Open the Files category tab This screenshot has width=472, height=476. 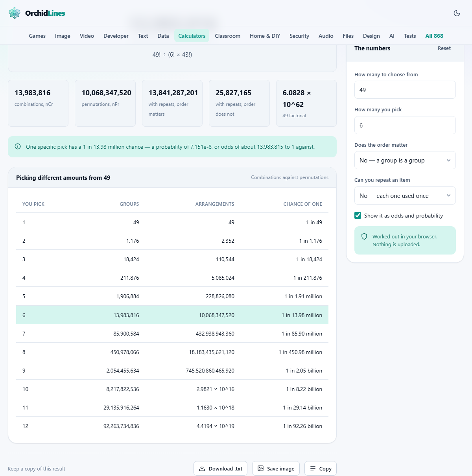click(x=348, y=36)
